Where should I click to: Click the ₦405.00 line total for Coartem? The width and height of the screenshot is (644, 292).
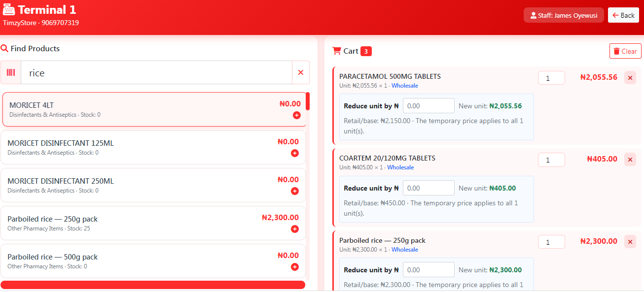click(602, 159)
